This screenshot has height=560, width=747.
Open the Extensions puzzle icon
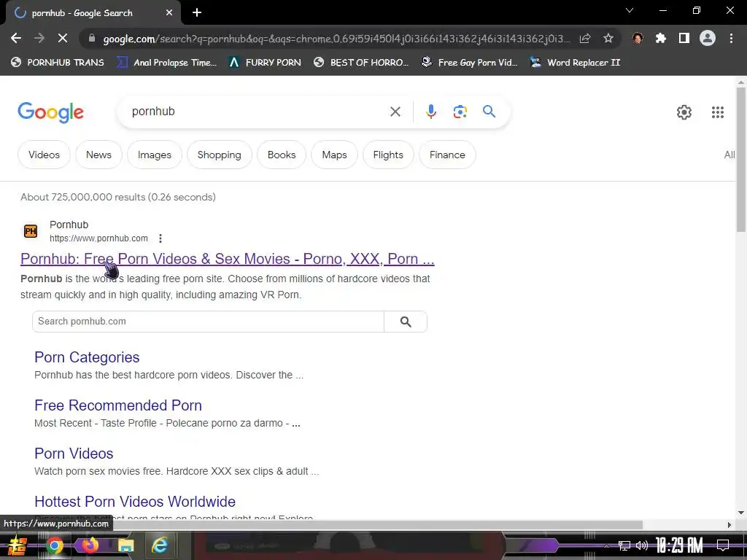point(661,38)
